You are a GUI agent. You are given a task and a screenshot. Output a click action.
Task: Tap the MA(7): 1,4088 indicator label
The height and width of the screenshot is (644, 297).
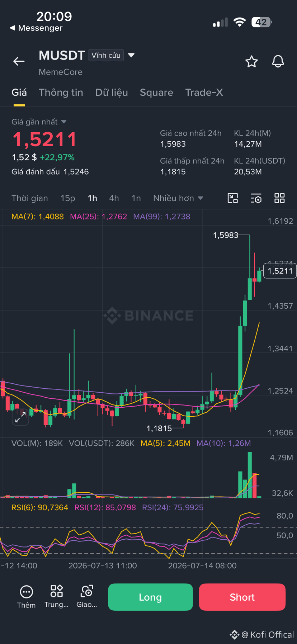tap(38, 217)
